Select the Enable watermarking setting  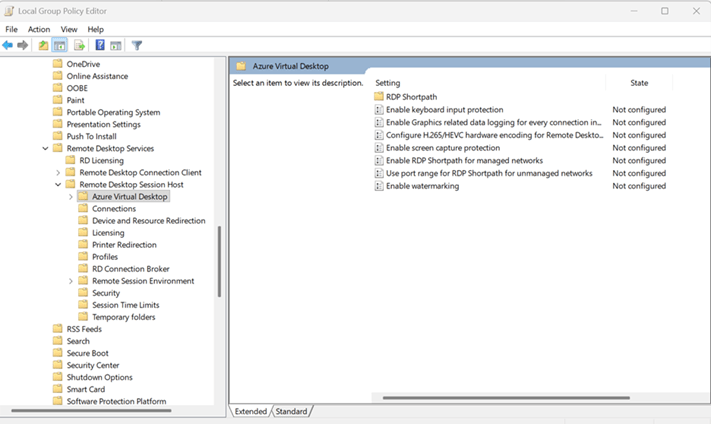pos(422,186)
